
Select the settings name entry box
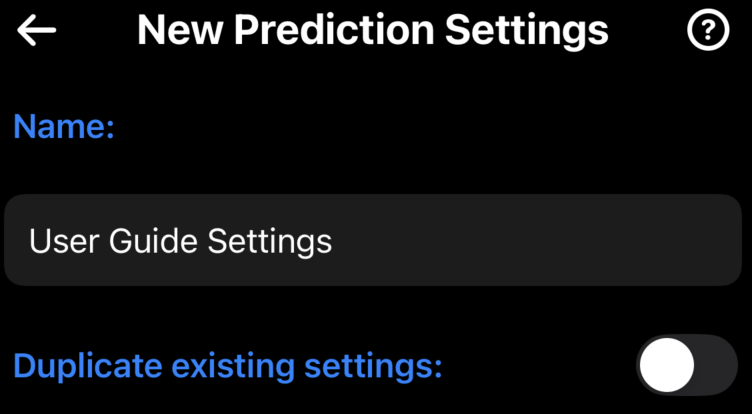375,240
